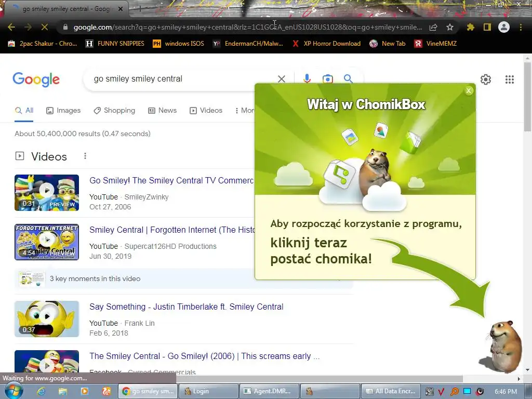
Task: Open the XP Horror Download bookmark
Action: [x=326, y=44]
